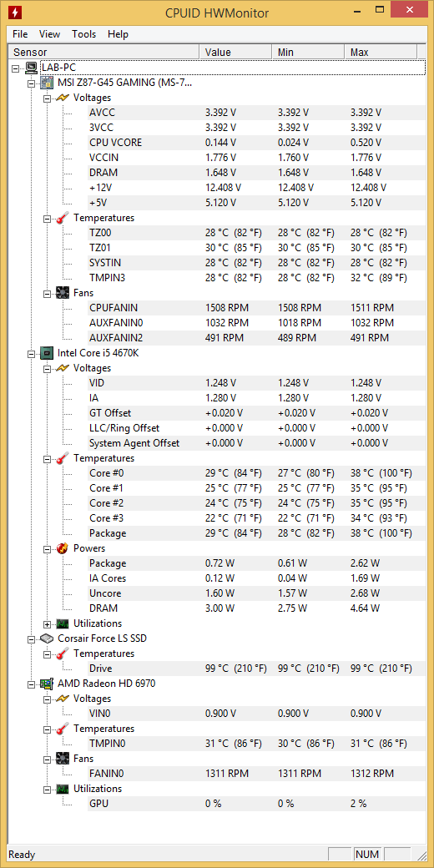434x868 pixels.
Task: Click the motherboard Temperatures thermometer icon
Action: 63,218
